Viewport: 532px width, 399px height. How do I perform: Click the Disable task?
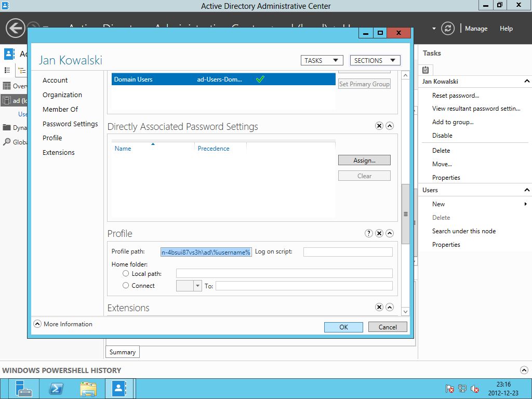442,136
